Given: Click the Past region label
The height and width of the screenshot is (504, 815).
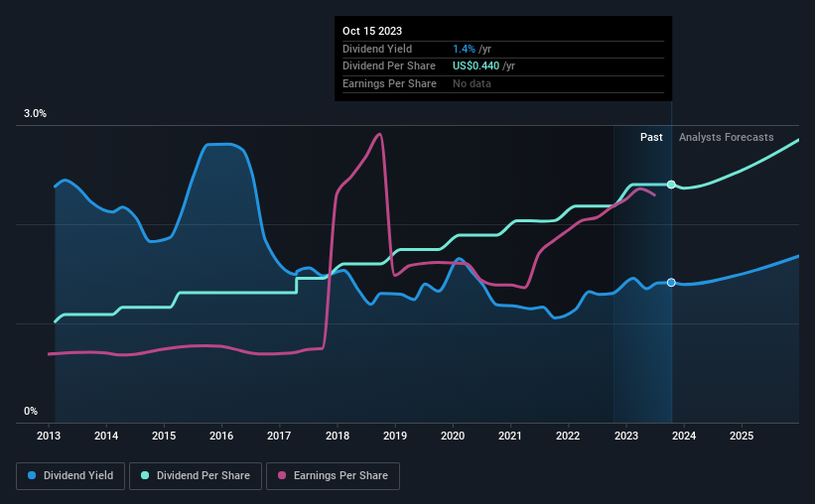Looking at the screenshot, I should click(651, 137).
